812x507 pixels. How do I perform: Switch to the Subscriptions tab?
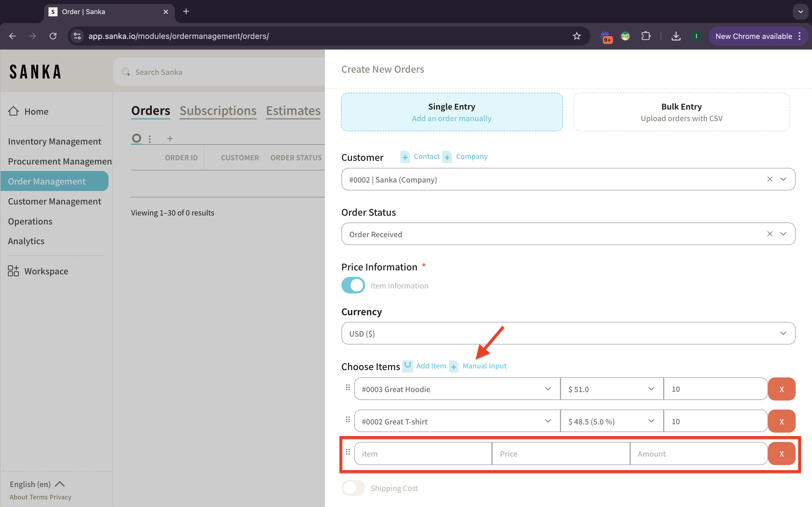tap(218, 111)
